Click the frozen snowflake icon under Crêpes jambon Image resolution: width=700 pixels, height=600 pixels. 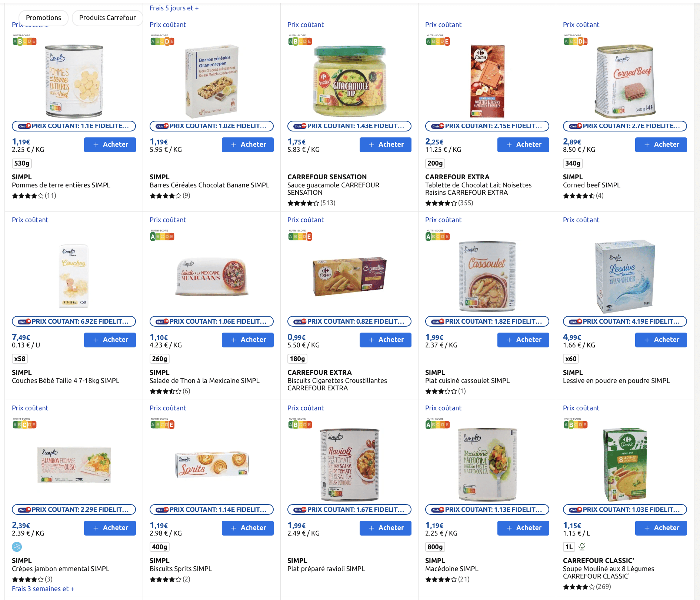pos(17,547)
